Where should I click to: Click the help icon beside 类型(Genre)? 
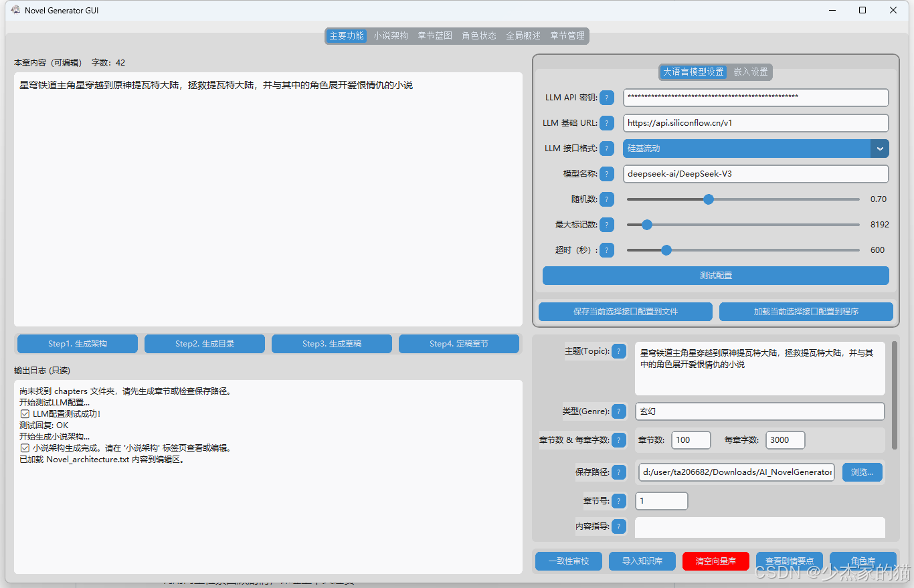(619, 411)
